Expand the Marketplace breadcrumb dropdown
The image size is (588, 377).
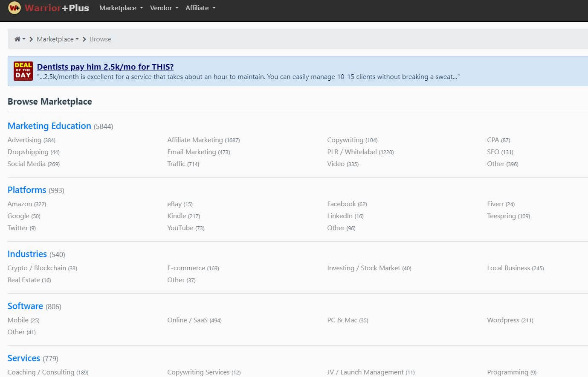pos(58,39)
